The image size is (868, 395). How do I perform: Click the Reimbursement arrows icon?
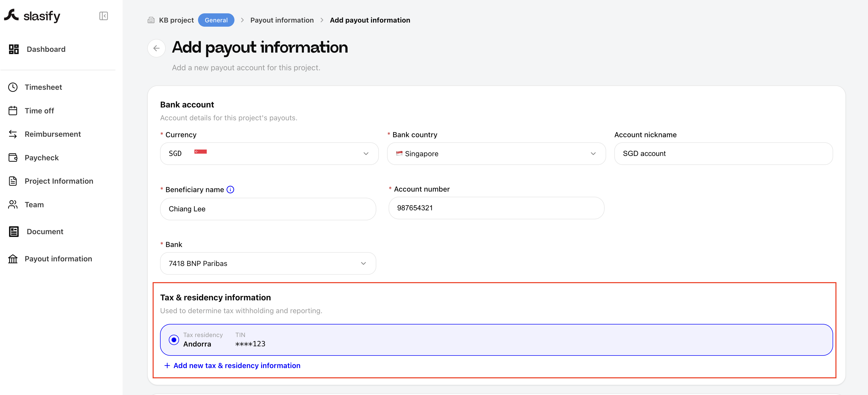pos(13,134)
